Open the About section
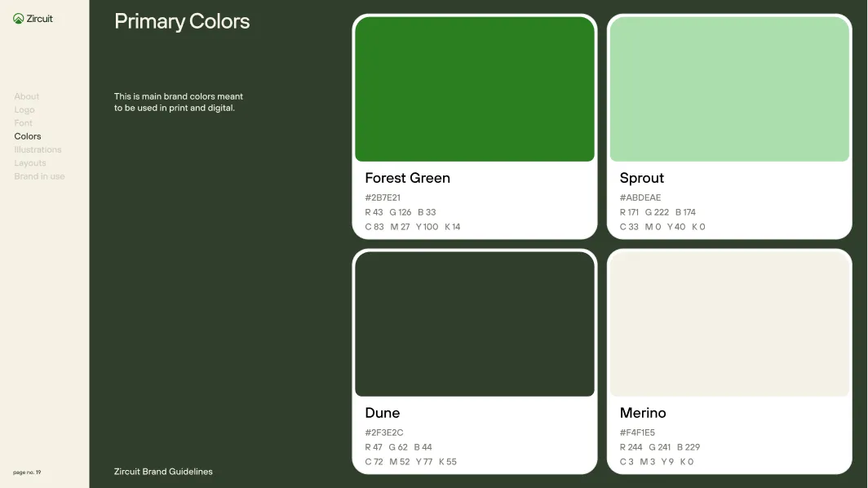The height and width of the screenshot is (488, 868). (x=26, y=96)
